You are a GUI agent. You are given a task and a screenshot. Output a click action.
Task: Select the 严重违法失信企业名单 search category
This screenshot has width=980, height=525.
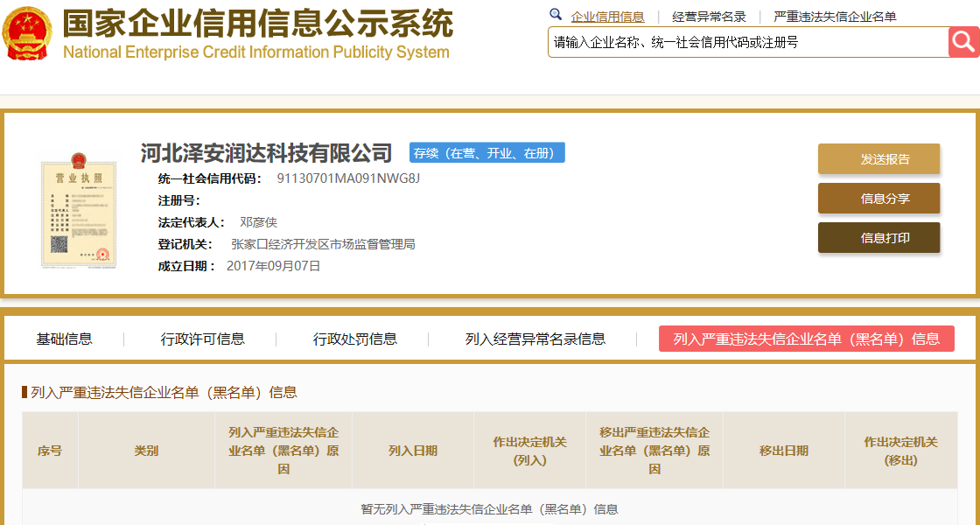click(835, 17)
